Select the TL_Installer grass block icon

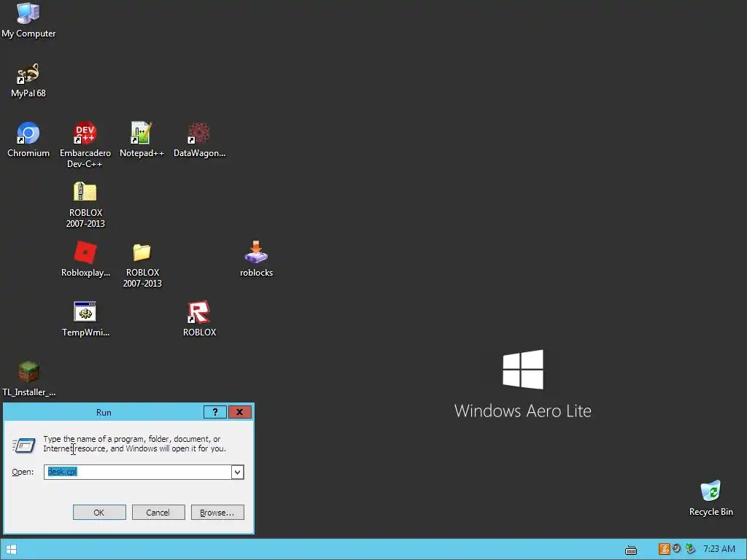28,372
